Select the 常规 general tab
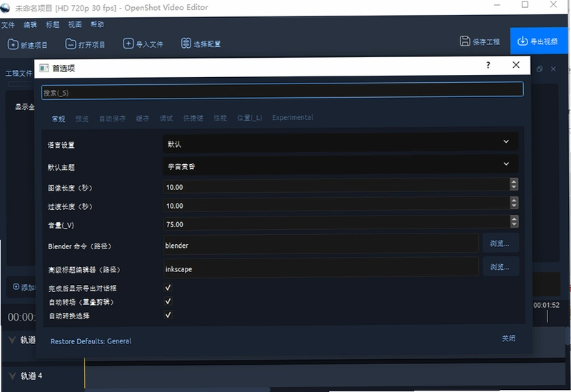The image size is (571, 392). (59, 119)
